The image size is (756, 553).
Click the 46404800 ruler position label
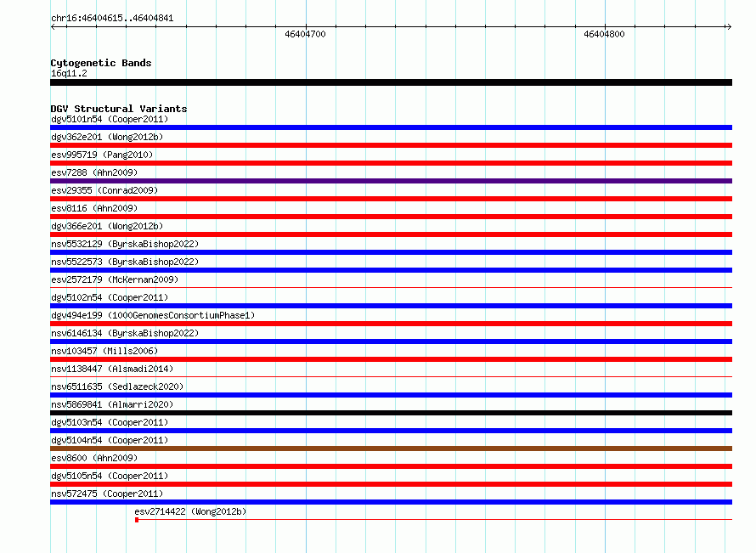[x=604, y=34]
